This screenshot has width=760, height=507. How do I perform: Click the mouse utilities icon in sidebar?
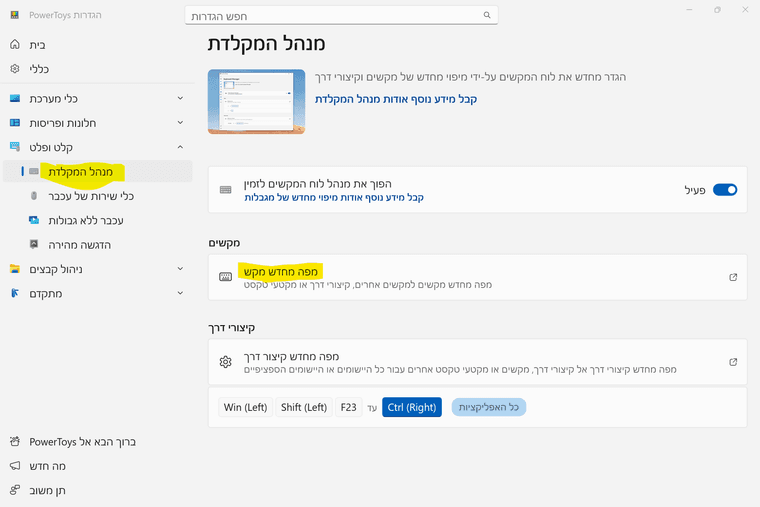pos(34,195)
